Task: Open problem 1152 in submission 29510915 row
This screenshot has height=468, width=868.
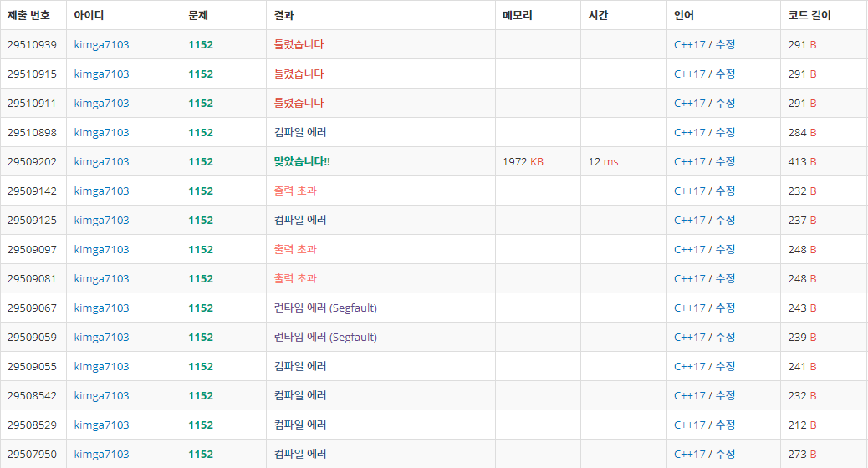Action: [x=201, y=74]
